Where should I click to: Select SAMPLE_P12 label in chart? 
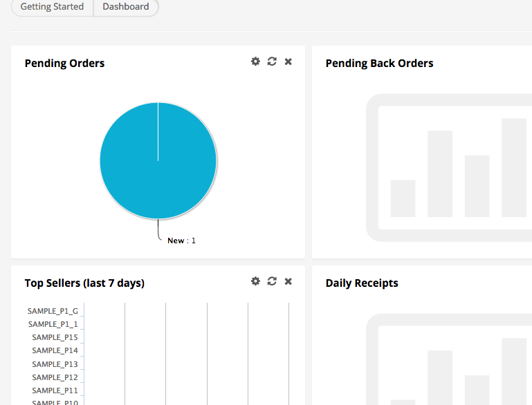(55, 377)
